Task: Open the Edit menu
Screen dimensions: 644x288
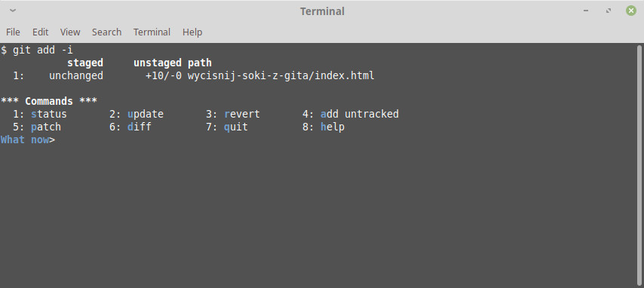Action: 40,32
